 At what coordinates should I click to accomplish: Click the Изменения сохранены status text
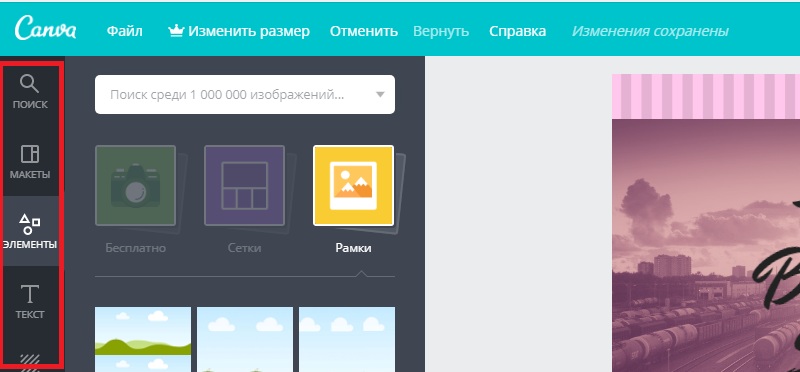[650, 31]
